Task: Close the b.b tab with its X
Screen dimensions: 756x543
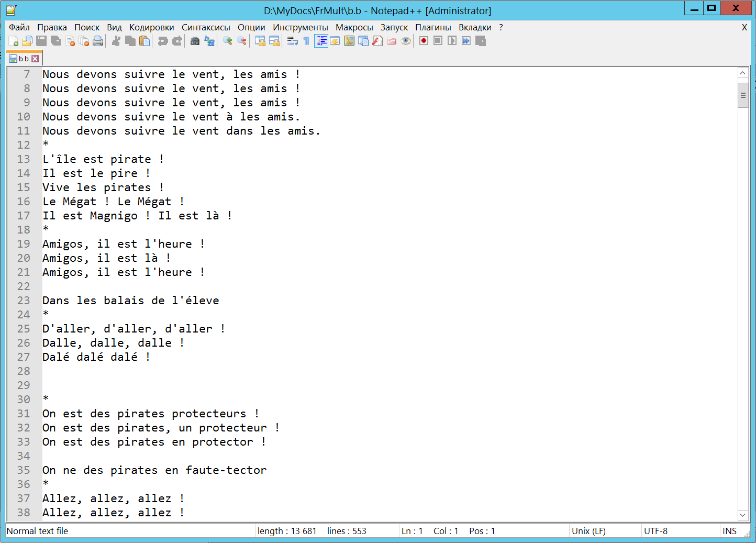Action: pyautogui.click(x=35, y=59)
